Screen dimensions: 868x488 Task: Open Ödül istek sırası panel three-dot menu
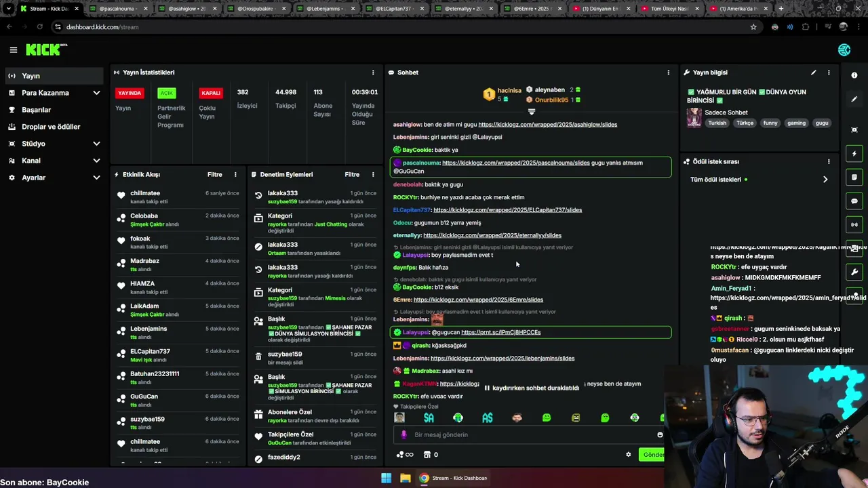tap(829, 161)
